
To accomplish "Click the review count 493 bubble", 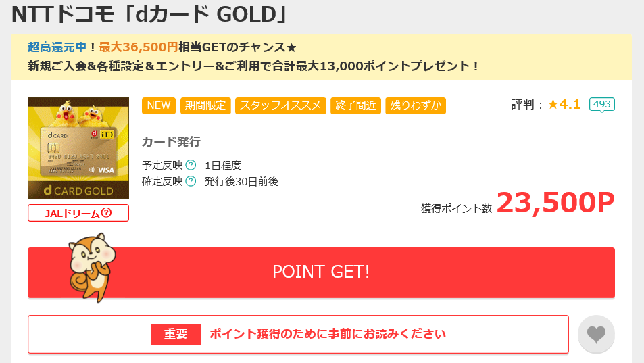I will click(601, 104).
